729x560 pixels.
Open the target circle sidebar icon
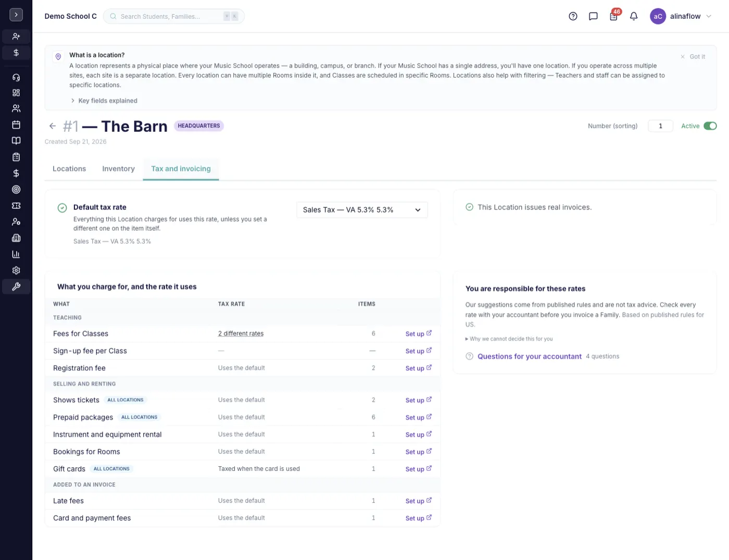(16, 190)
